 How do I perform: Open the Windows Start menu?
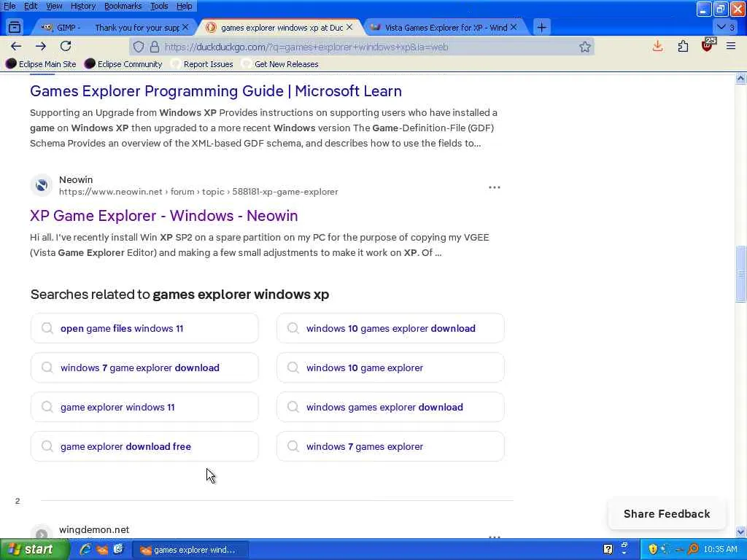coord(34,550)
